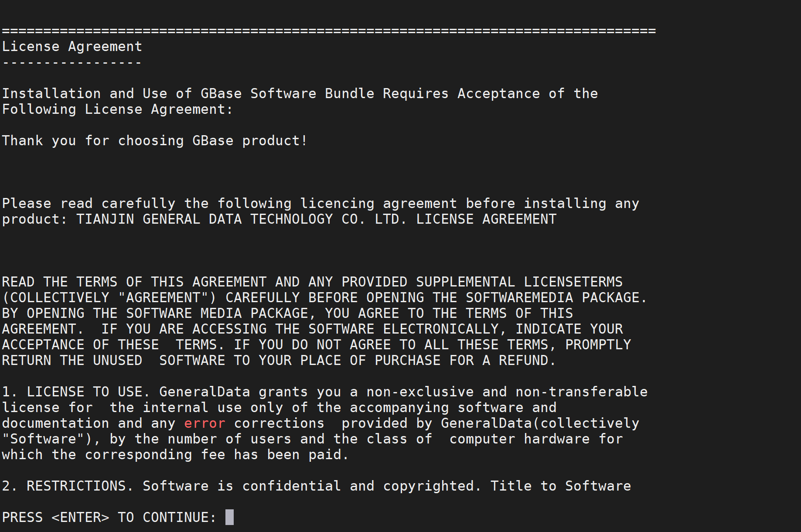801x532 pixels.
Task: Click the clause heading "2. RESTRICTIONS."
Action: (x=68, y=486)
